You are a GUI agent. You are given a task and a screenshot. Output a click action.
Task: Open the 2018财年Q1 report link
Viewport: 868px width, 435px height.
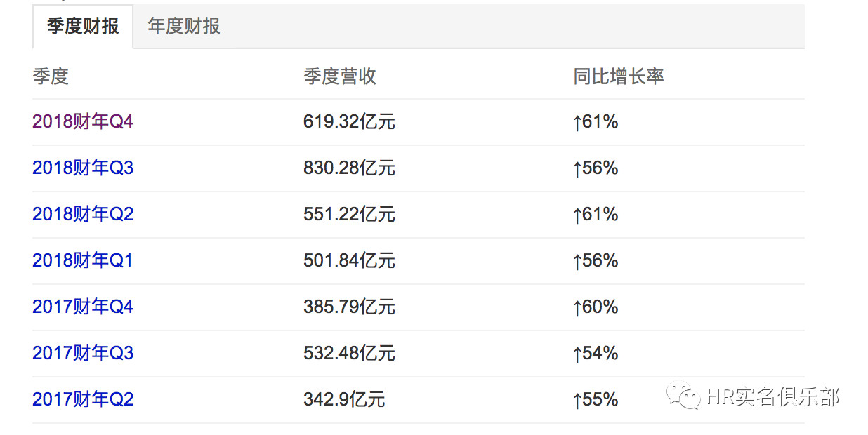(x=83, y=261)
